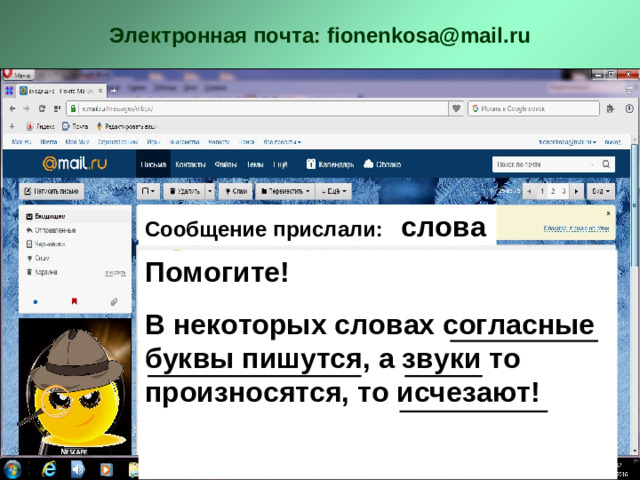Switch to the Contacts tab
Viewport: 640px width, 480px height.
point(190,164)
